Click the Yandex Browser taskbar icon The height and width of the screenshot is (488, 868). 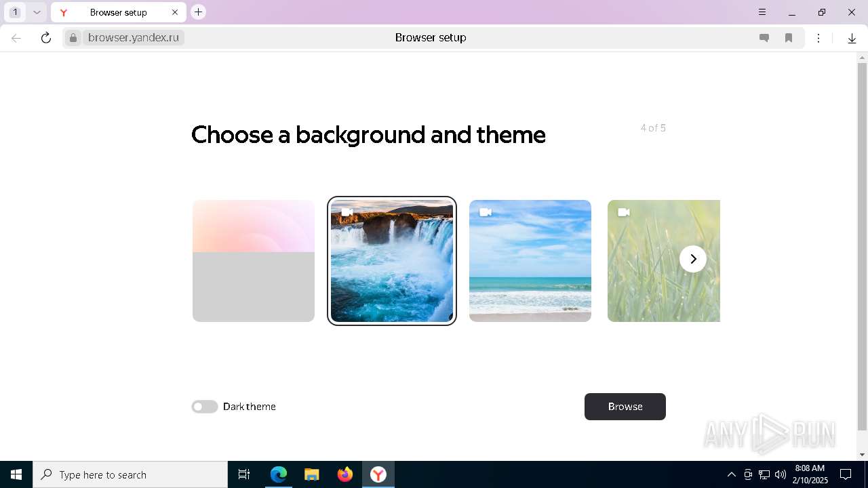[x=378, y=474]
